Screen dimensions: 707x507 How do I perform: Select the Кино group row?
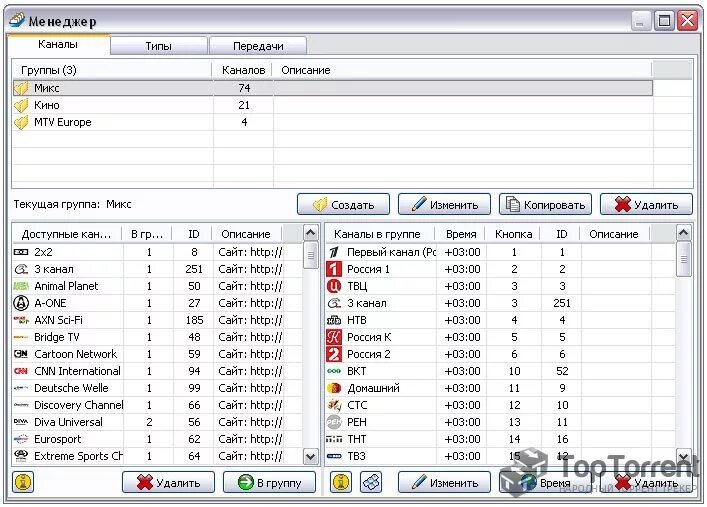point(333,105)
